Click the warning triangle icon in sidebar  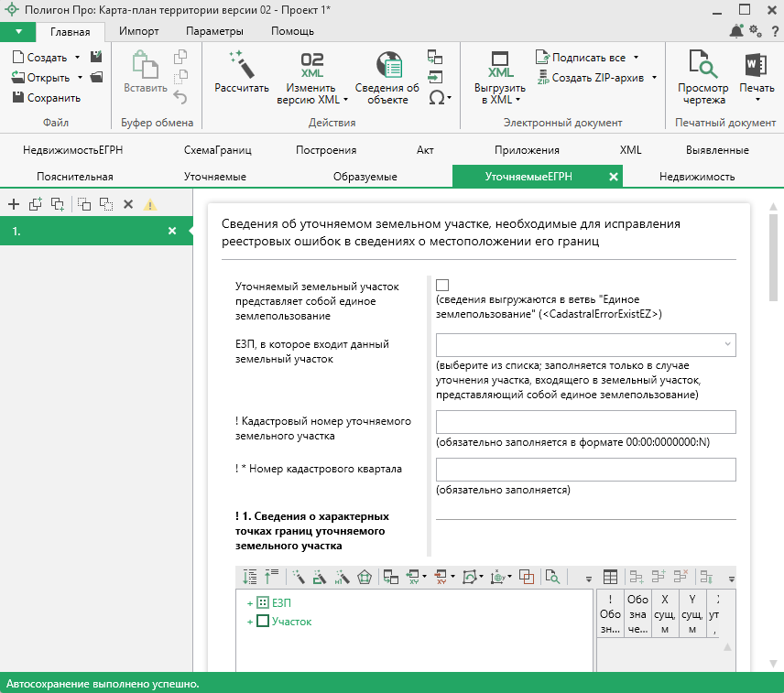pyautogui.click(x=150, y=204)
